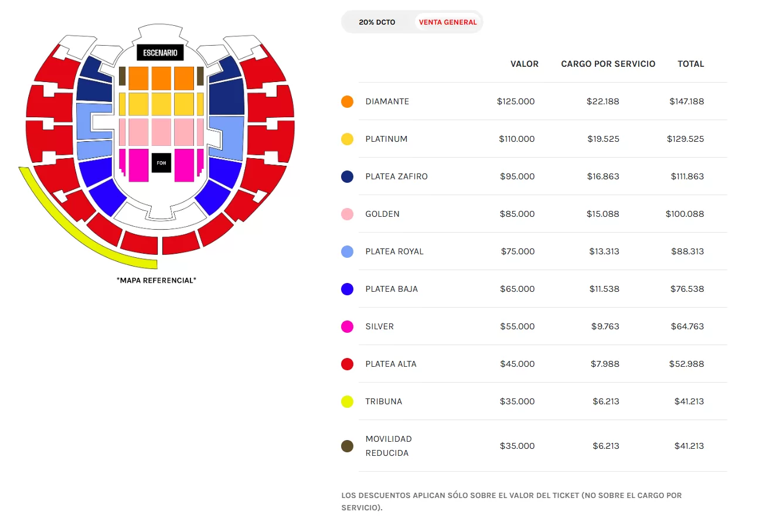Click the orange Diamante color dot
766x532 pixels.
point(347,101)
